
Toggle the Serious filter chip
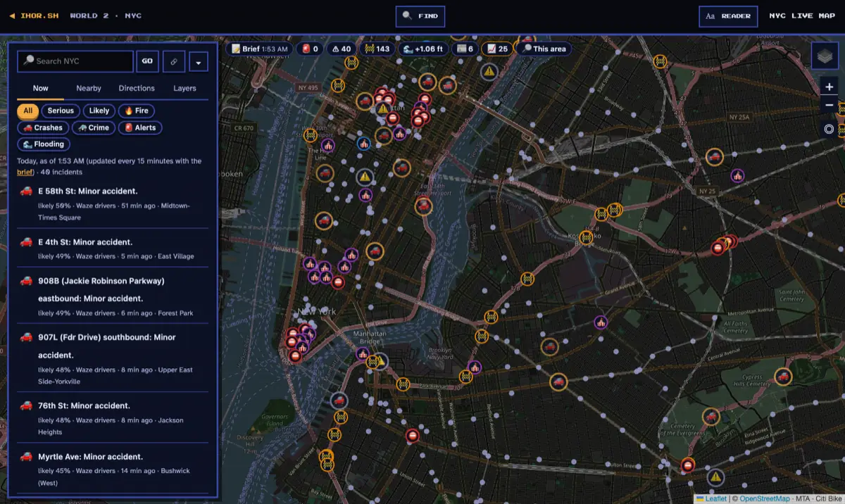pos(61,111)
